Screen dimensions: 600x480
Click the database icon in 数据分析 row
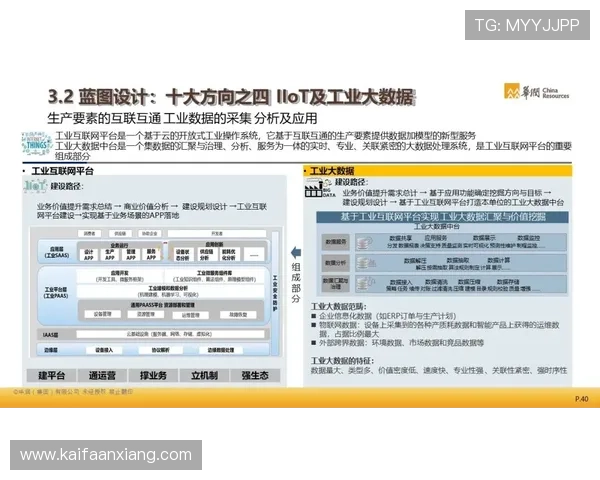365,263
